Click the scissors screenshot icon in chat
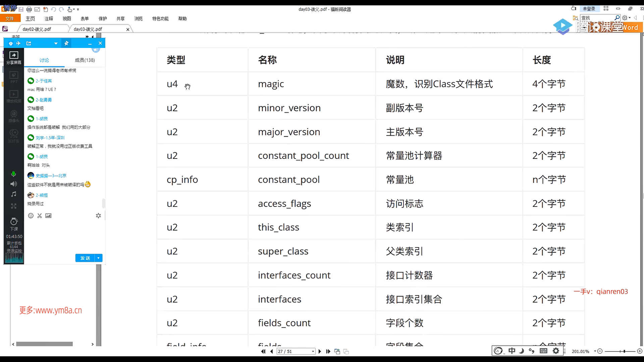This screenshot has width=644, height=362. click(40, 216)
